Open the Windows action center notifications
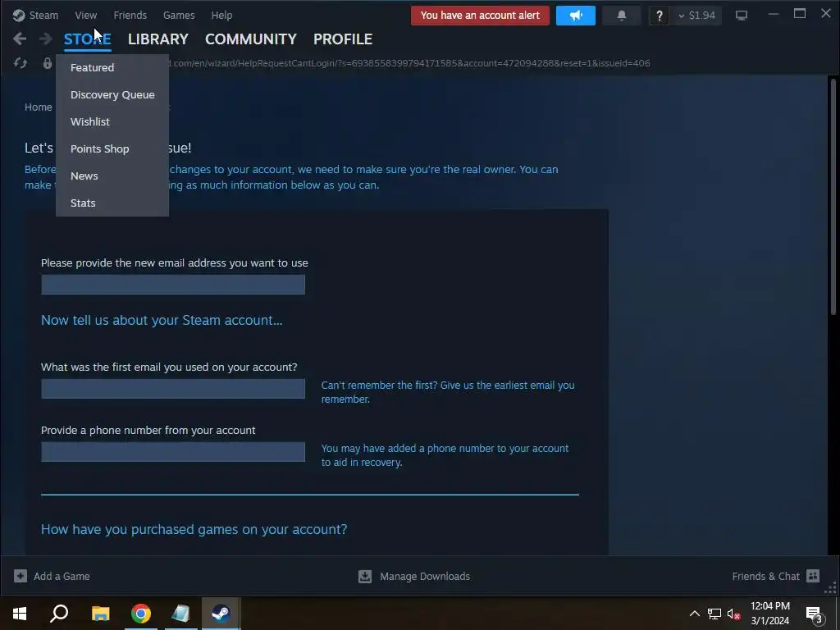 (815, 614)
